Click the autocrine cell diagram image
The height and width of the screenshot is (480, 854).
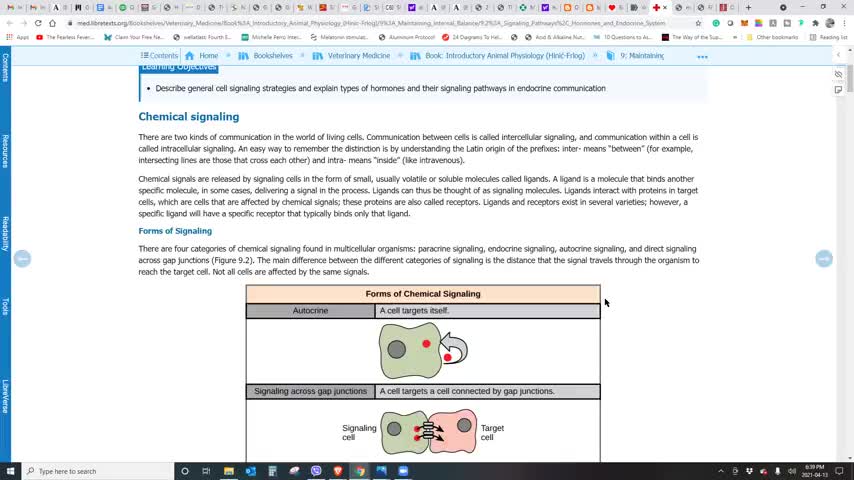click(x=423, y=350)
